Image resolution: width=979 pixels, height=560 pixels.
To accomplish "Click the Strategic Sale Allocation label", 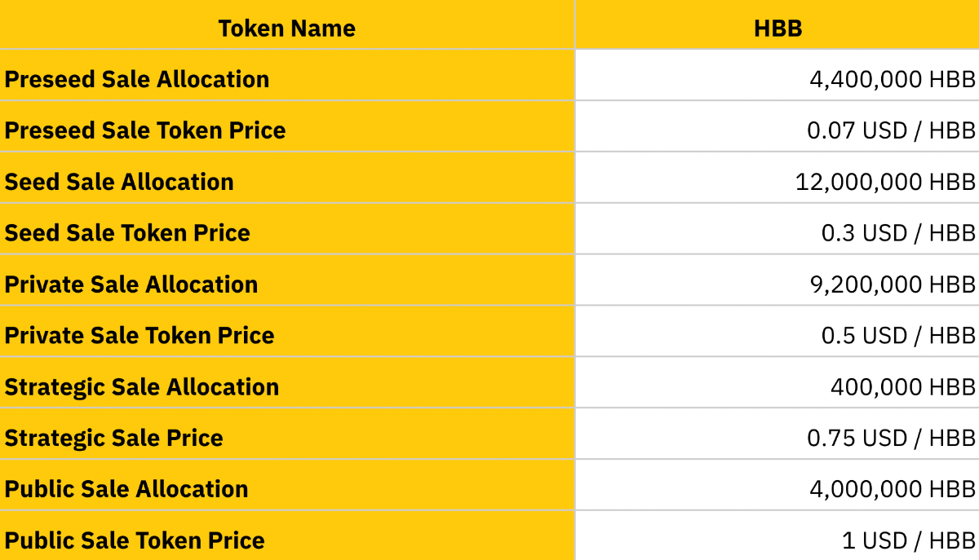I will (142, 387).
